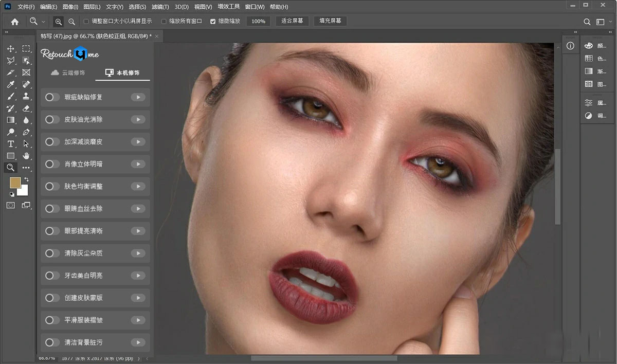Click the 适合屏幕 button
The width and height of the screenshot is (617, 364).
point(292,21)
